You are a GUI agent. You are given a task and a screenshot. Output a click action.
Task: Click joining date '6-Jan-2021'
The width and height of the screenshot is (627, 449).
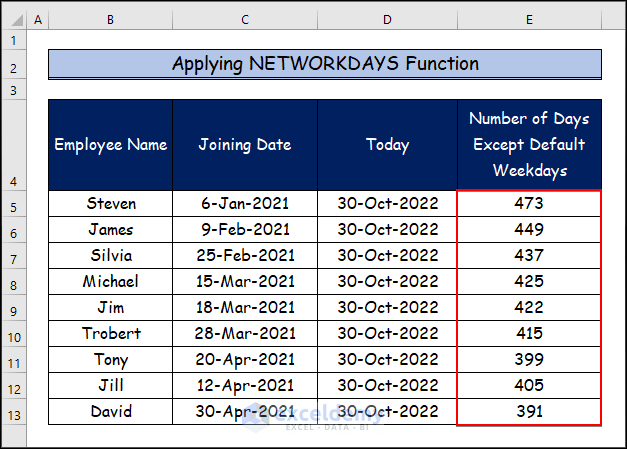click(x=245, y=204)
